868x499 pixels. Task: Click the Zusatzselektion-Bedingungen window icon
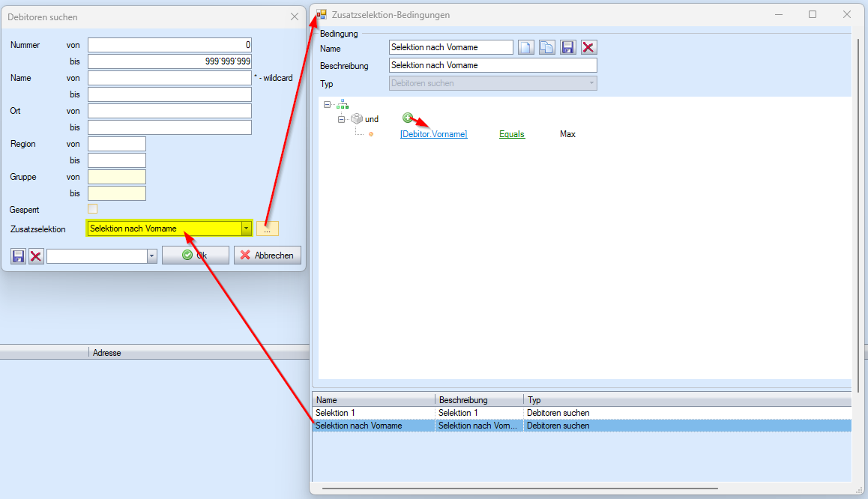coord(322,14)
